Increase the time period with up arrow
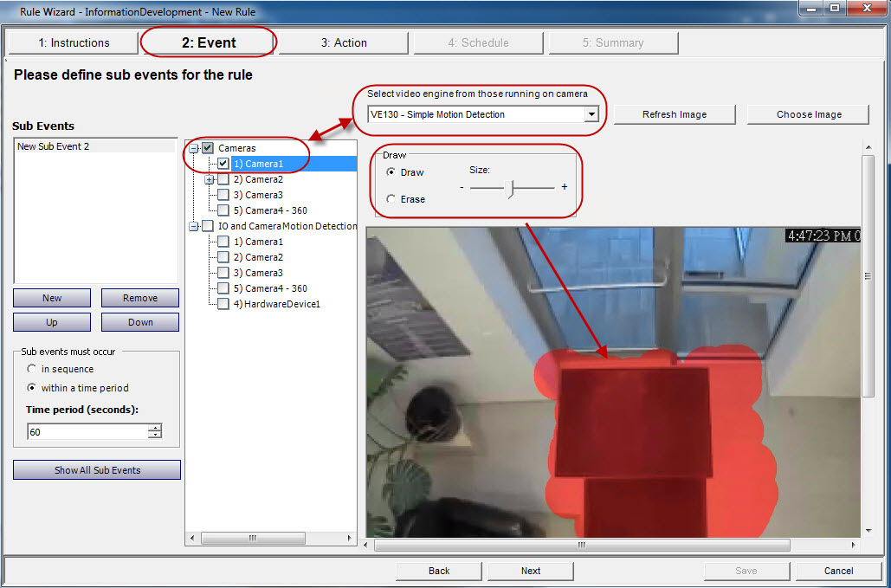The height and width of the screenshot is (588, 891). pos(155,428)
